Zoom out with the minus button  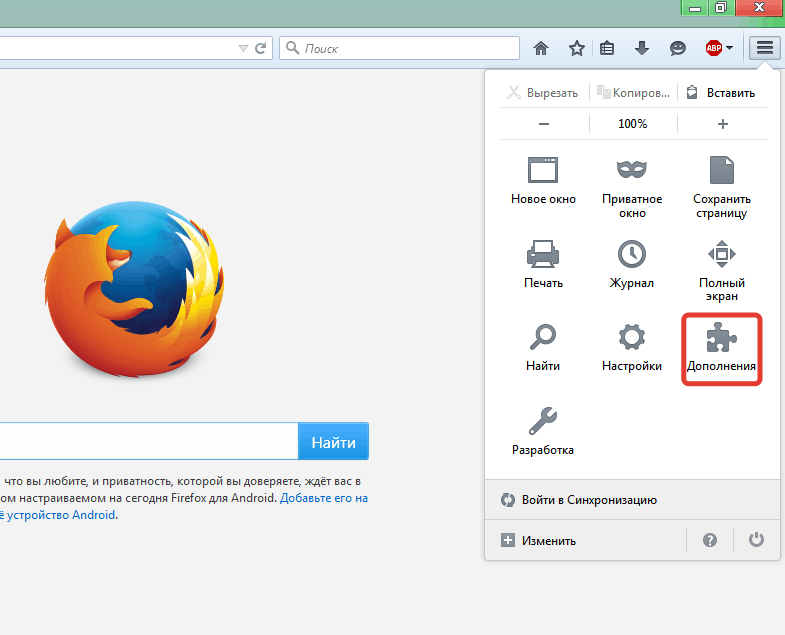click(x=544, y=124)
